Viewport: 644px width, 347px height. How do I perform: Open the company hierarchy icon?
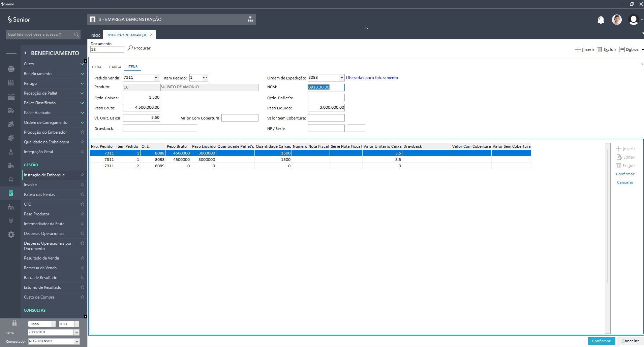(250, 19)
